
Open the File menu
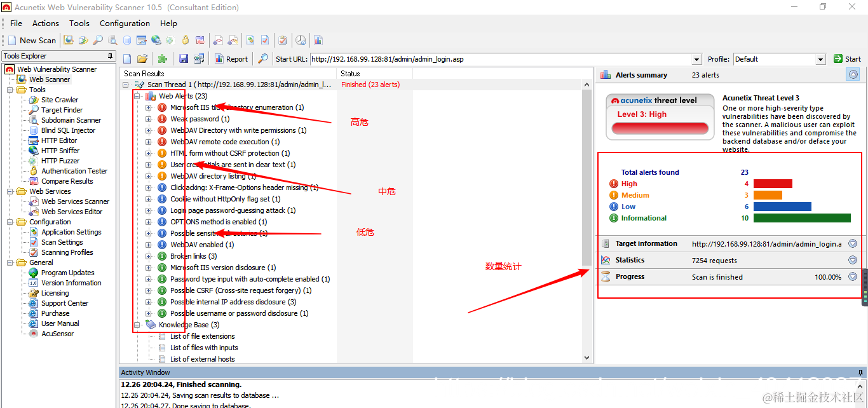16,23
